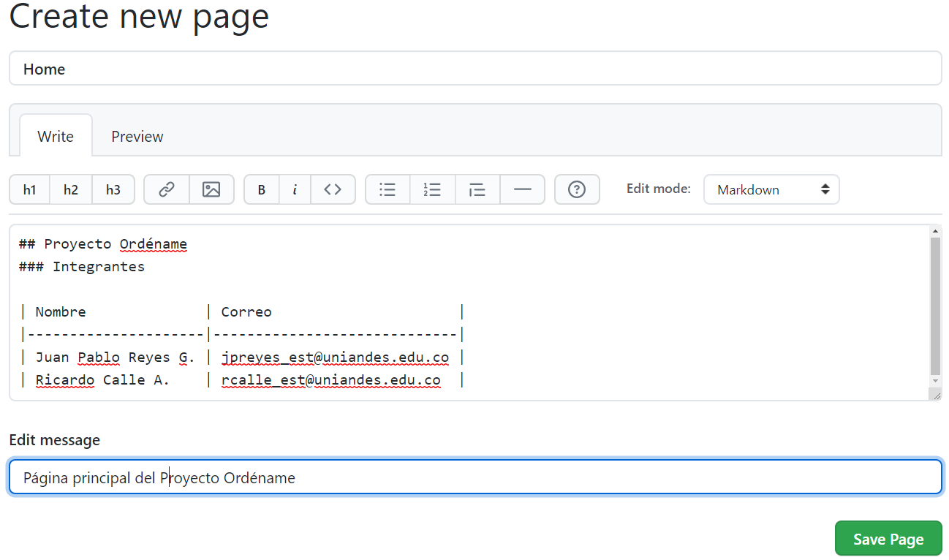Create a bulleted list
Viewport: 949px width, 560px height.
[x=387, y=189]
